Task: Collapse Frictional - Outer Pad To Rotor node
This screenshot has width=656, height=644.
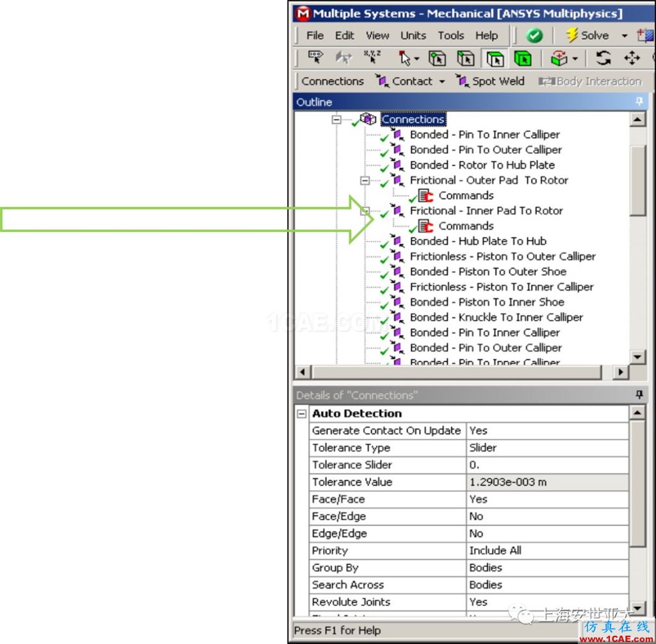Action: 365,181
